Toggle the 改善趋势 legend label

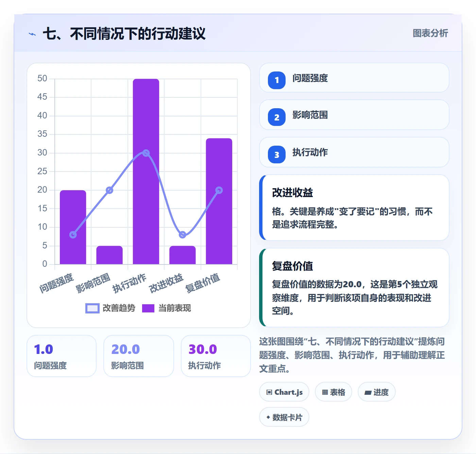(x=119, y=308)
